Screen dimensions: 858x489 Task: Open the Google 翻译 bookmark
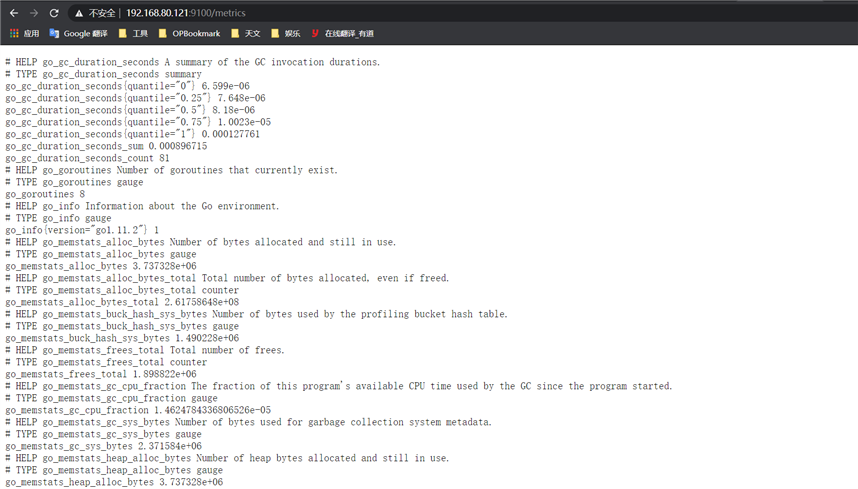[78, 33]
